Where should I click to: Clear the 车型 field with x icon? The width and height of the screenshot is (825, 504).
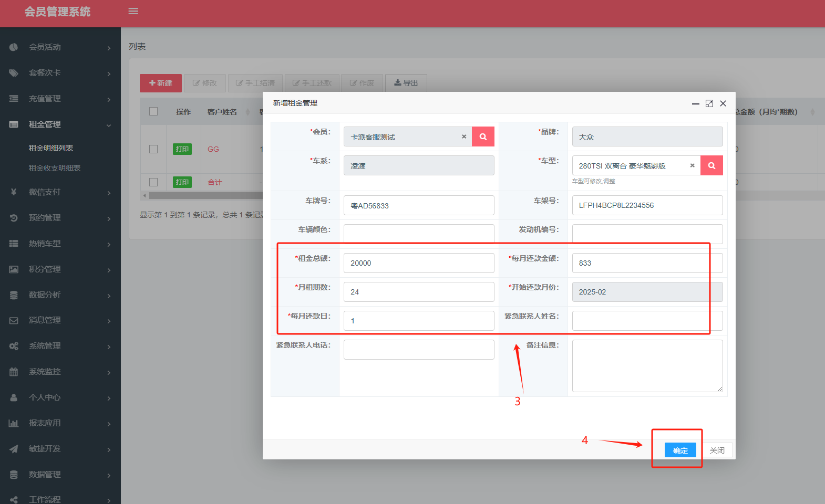[692, 165]
